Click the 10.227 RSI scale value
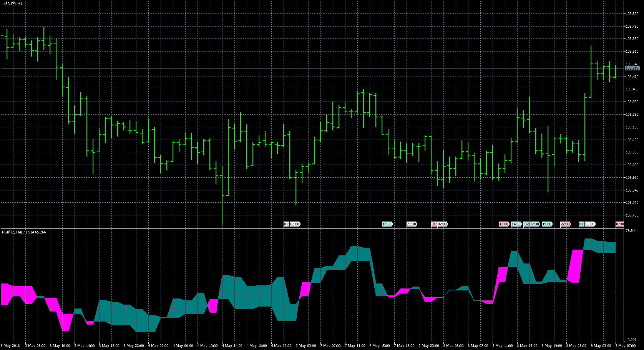This screenshot has height=350, width=644. click(631, 340)
